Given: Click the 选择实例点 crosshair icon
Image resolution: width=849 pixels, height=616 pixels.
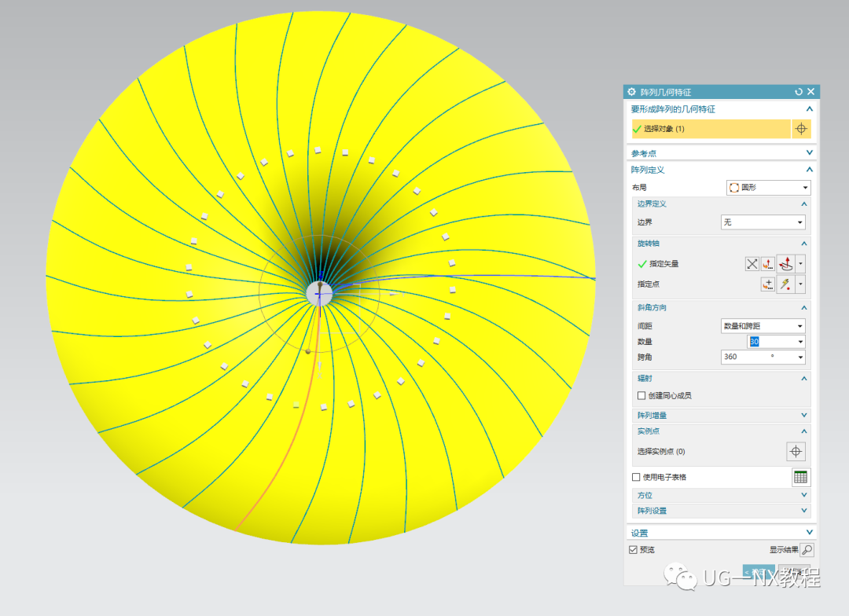Looking at the screenshot, I should click(796, 452).
